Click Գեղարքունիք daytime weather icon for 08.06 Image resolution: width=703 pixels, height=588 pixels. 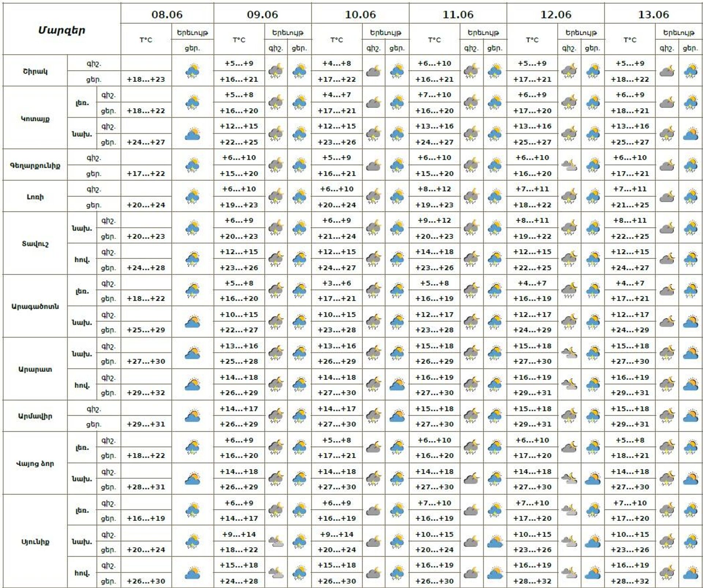192,165
